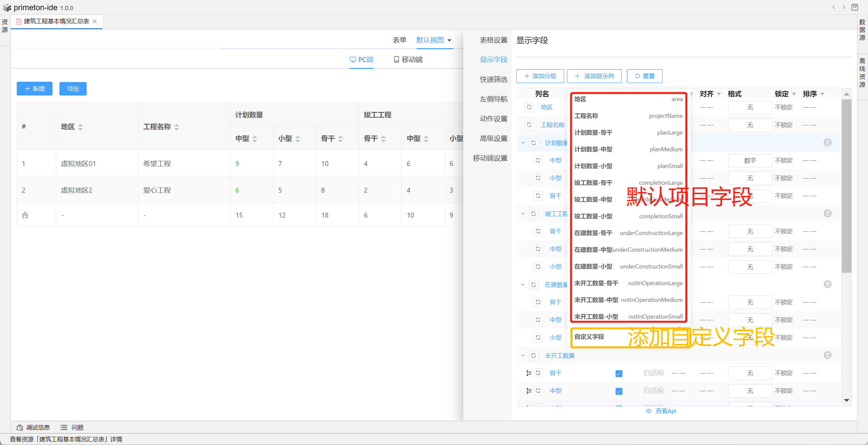The image size is (868, 445).
Task: Open 快速筛选 settings menu item
Action: 493,79
